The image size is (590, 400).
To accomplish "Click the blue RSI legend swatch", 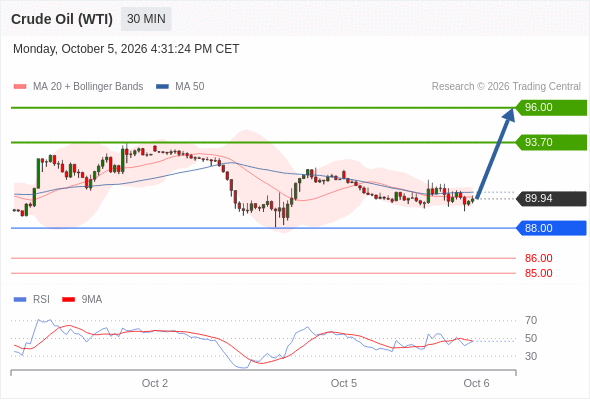I will coord(20,300).
